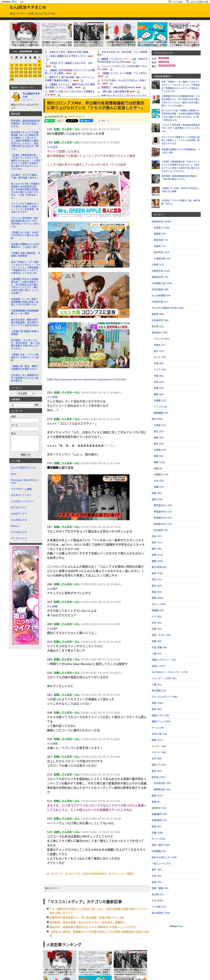This screenshot has height=980, width=210.
Task: Open the 自由民主党 (1045) category
Action: [x=162, y=221]
